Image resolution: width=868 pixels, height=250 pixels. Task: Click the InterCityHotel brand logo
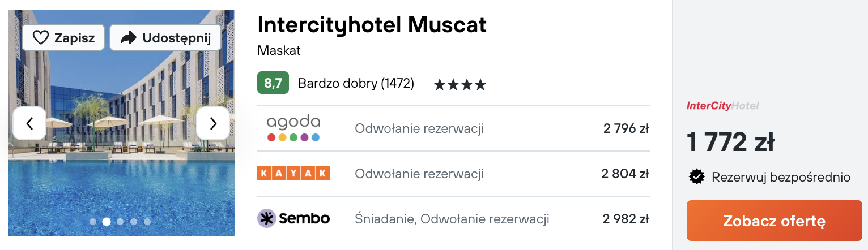[x=722, y=106]
